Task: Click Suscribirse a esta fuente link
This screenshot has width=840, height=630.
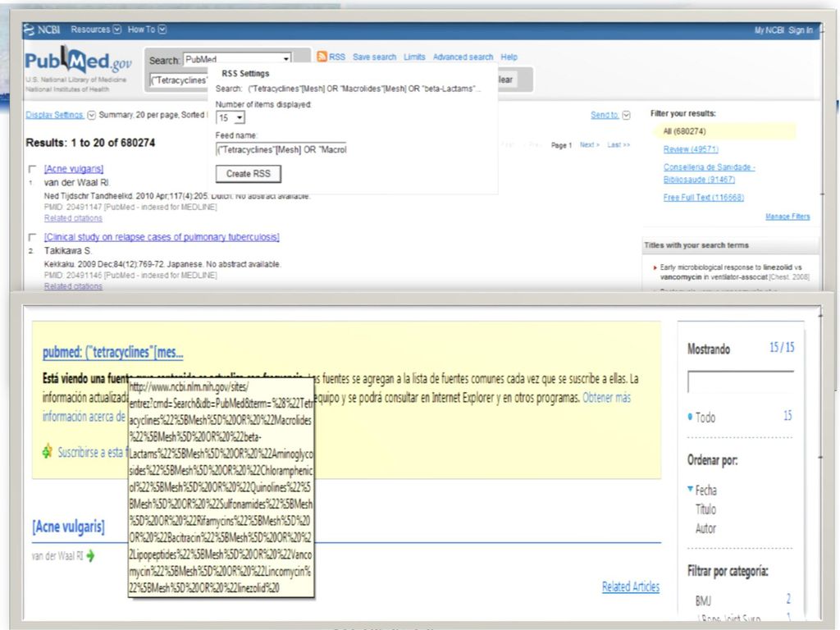Action: click(x=93, y=452)
